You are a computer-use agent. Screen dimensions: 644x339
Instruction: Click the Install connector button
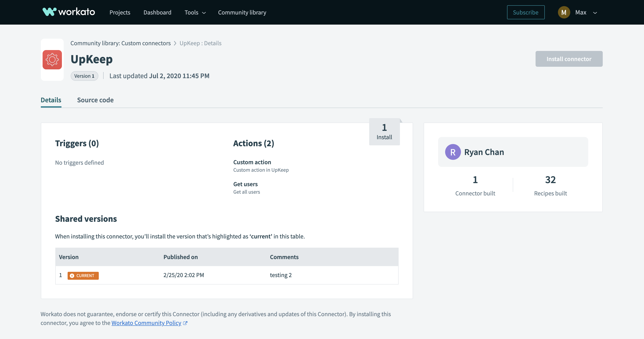[569, 59]
